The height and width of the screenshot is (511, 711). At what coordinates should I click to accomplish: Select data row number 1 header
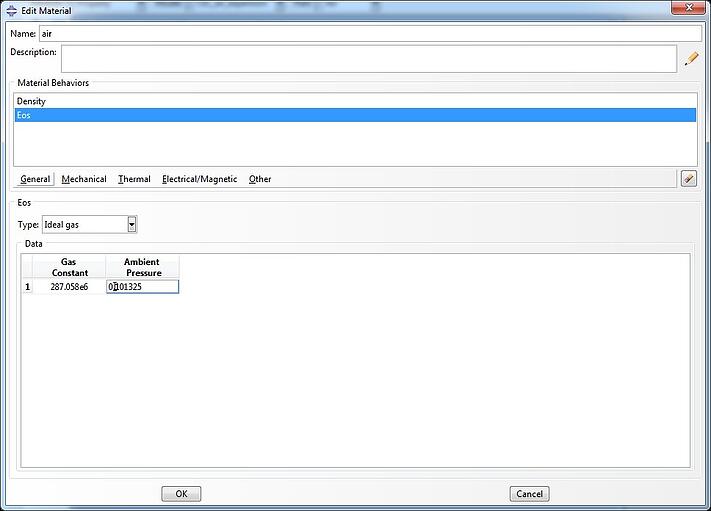tap(27, 287)
